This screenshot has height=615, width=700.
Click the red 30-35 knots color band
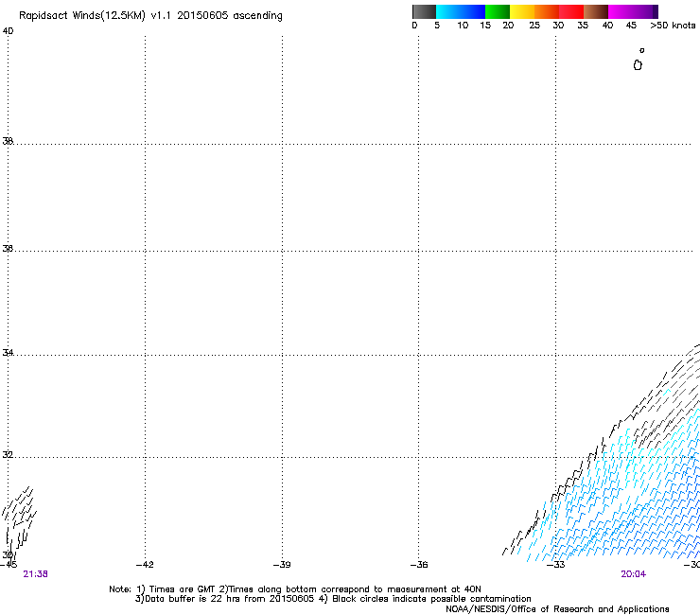click(571, 11)
